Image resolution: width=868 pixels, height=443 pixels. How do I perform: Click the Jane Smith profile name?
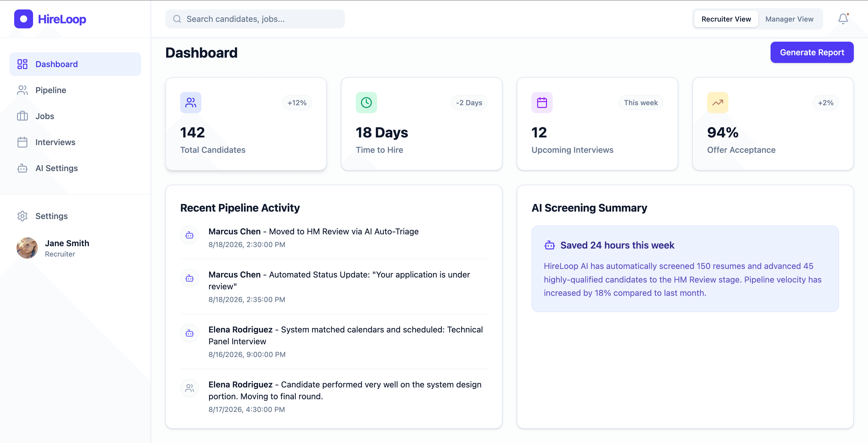pyautogui.click(x=67, y=243)
